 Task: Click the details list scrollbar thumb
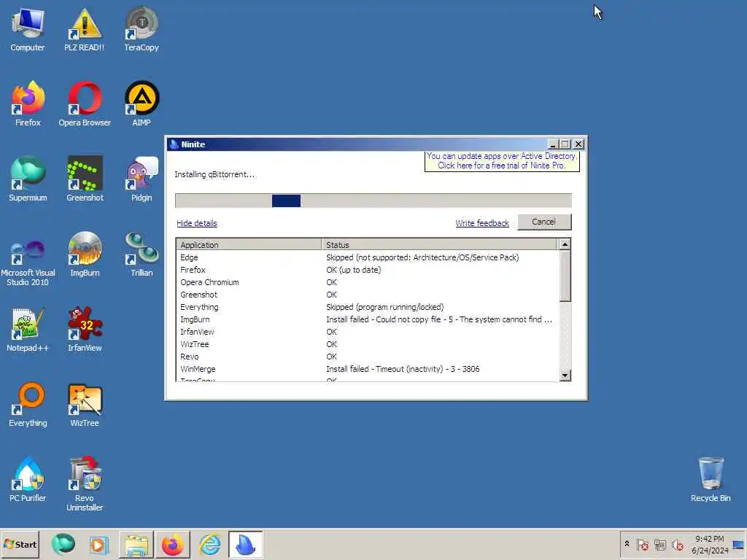(x=565, y=276)
